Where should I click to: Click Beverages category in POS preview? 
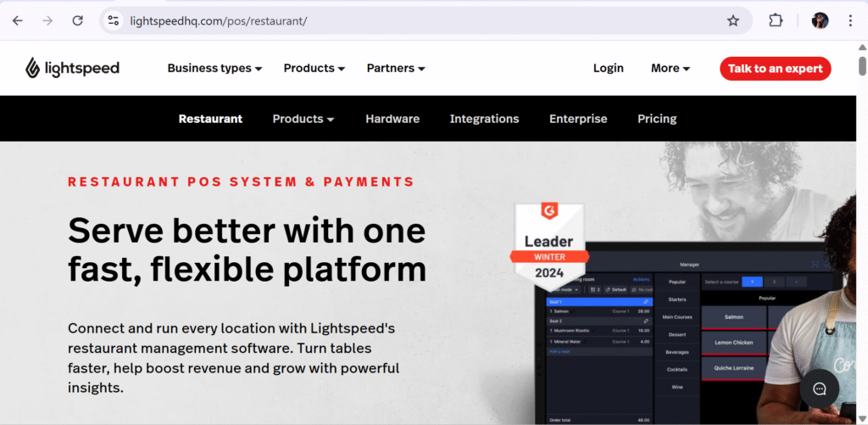point(677,352)
